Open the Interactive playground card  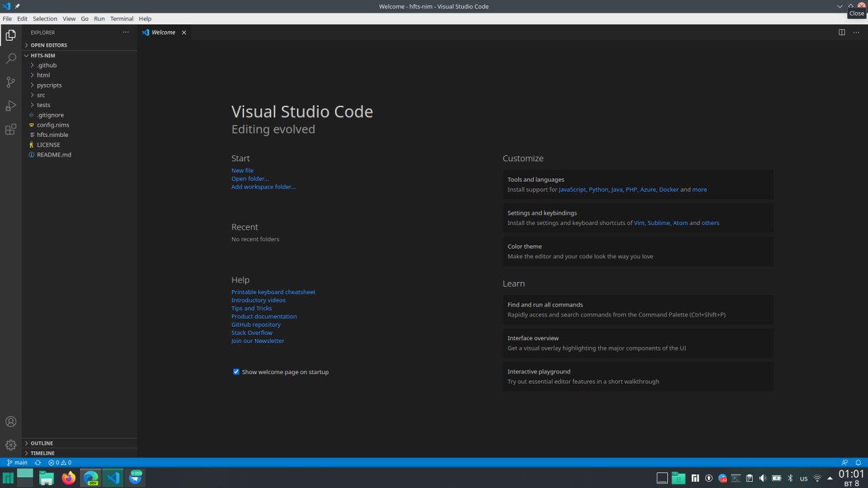coord(637,376)
